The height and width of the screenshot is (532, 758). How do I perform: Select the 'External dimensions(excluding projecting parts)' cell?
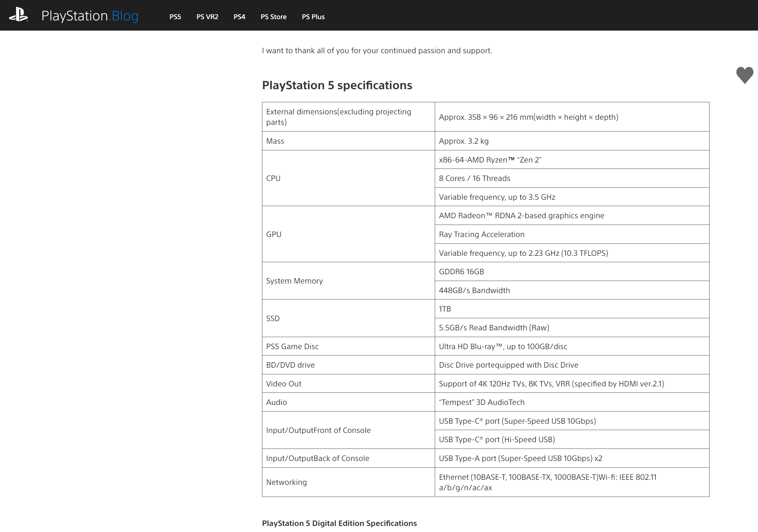pyautogui.click(x=348, y=117)
